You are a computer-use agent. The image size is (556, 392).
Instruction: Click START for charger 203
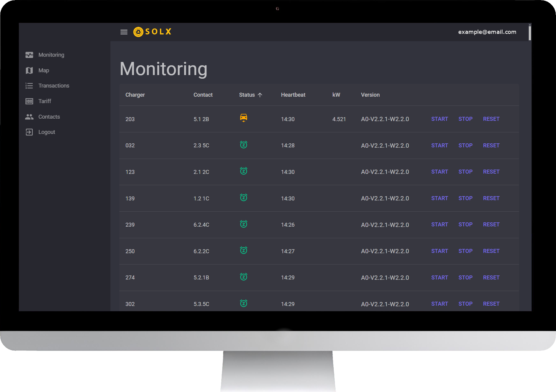tap(440, 119)
